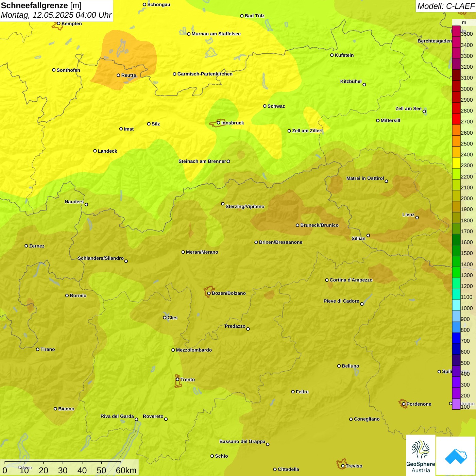The height and width of the screenshot is (476, 476).
Task: Select the Lienz marker circle
Action: (x=417, y=218)
